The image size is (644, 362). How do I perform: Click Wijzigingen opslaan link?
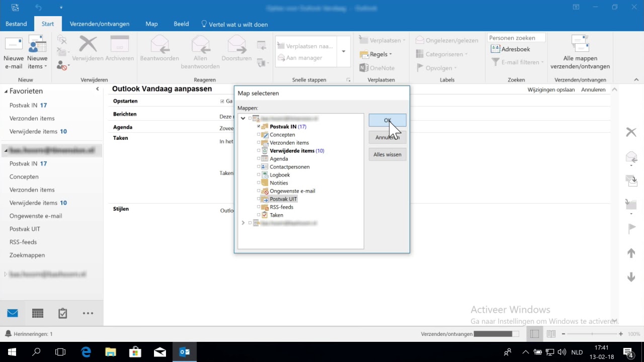click(551, 89)
